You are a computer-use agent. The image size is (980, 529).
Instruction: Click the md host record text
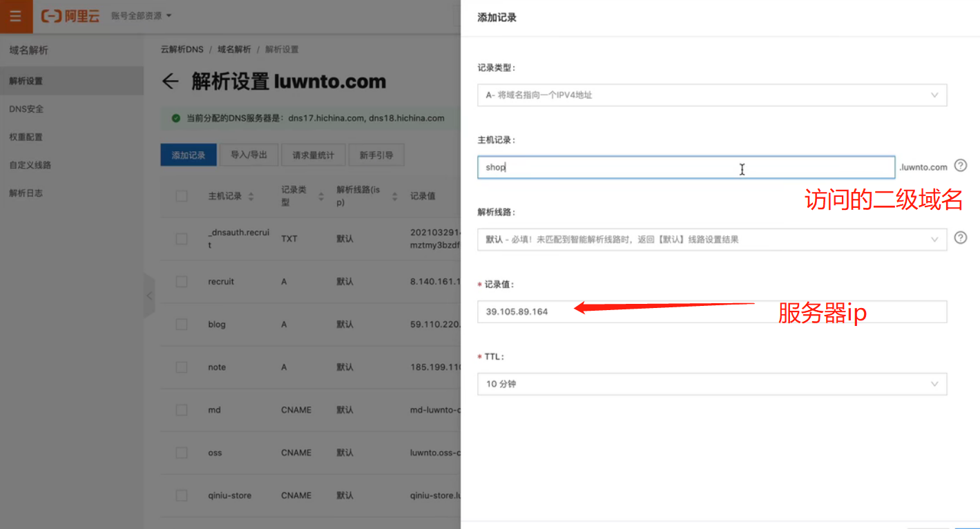214,410
